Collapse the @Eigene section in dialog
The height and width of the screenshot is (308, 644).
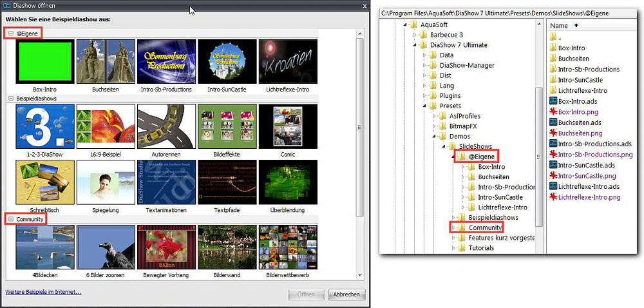tap(11, 33)
